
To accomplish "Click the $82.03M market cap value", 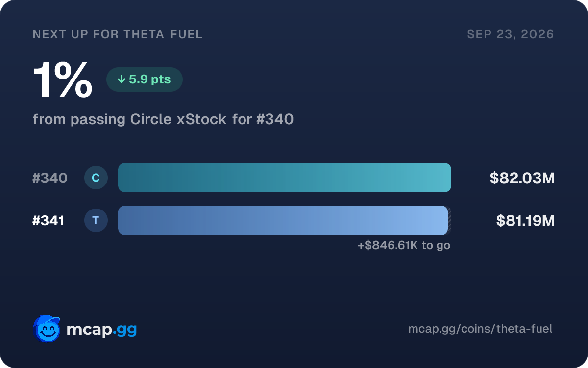I will (x=522, y=178).
